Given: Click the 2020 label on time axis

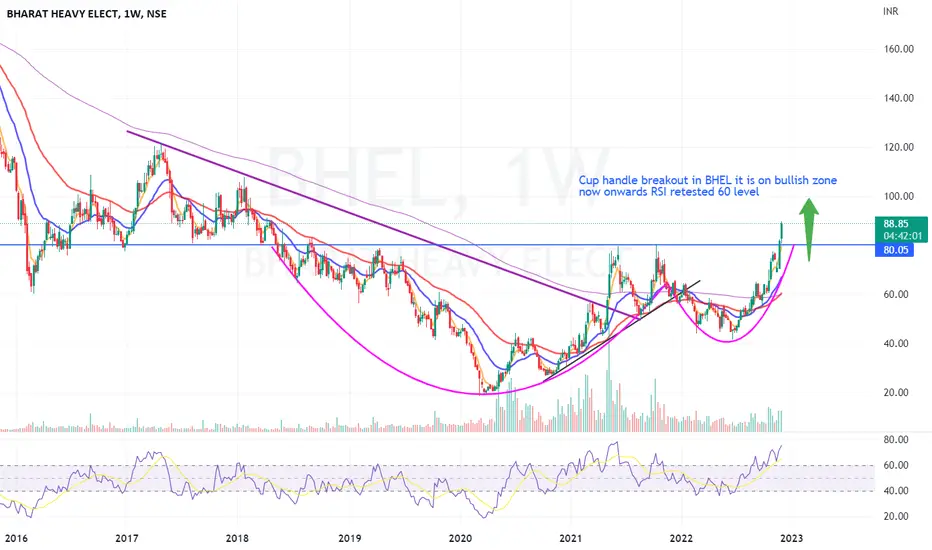Looking at the screenshot, I should tap(460, 539).
